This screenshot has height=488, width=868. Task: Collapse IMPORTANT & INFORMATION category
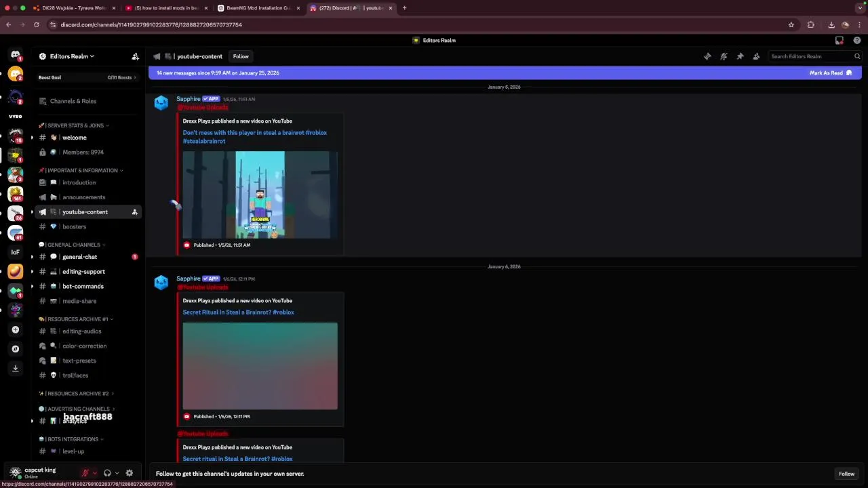coord(81,170)
